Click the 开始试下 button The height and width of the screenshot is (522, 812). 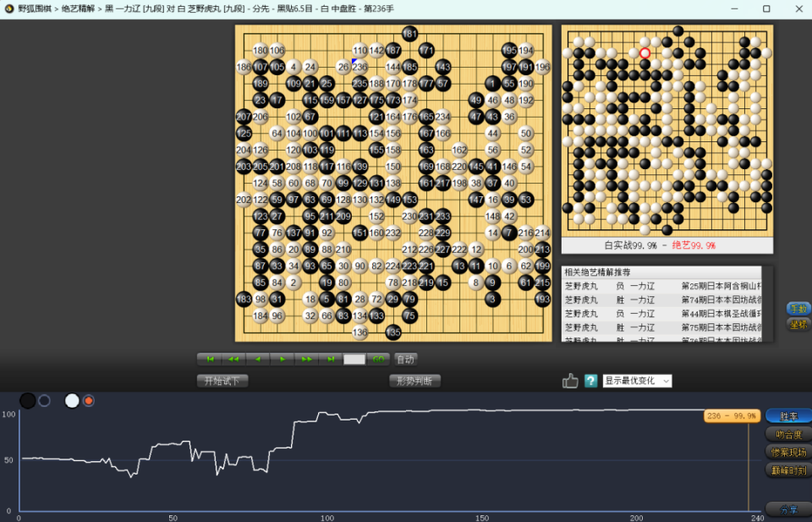coord(222,382)
